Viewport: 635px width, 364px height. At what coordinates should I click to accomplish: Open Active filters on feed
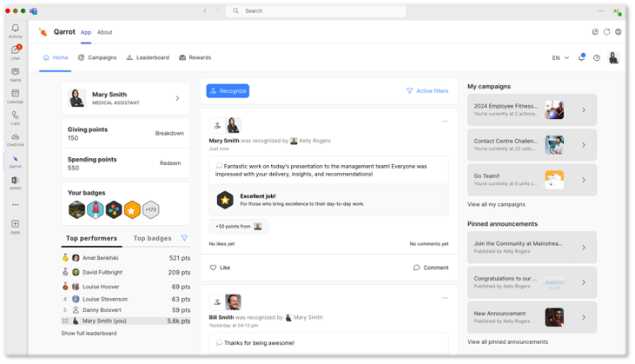pos(427,90)
